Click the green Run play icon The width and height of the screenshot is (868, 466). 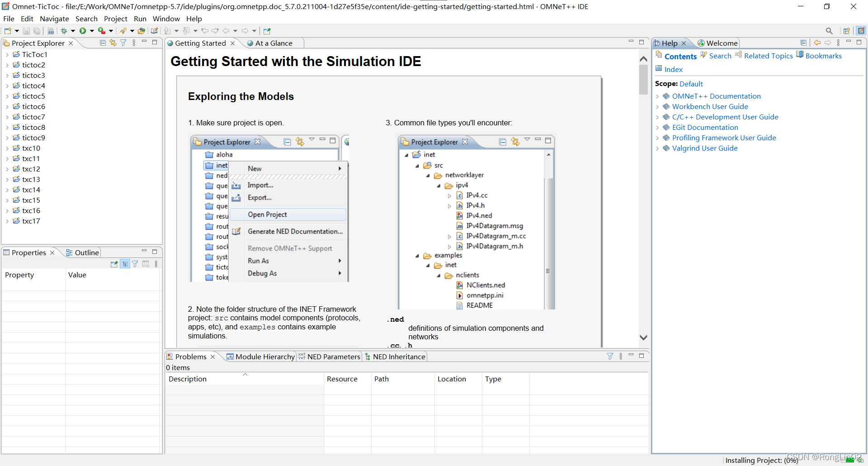pos(83,31)
